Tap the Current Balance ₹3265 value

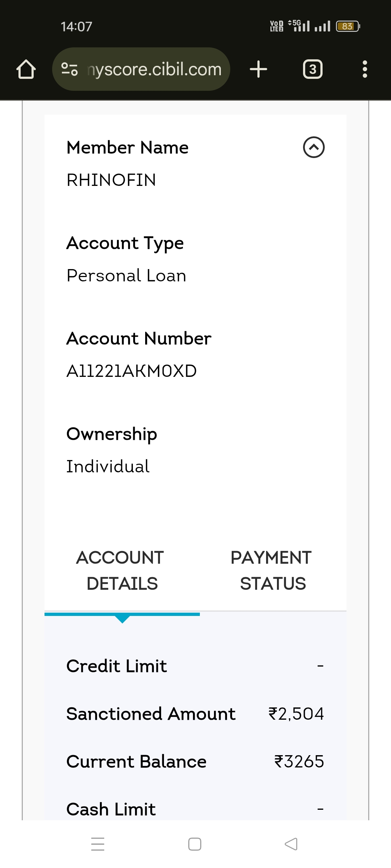tap(299, 762)
